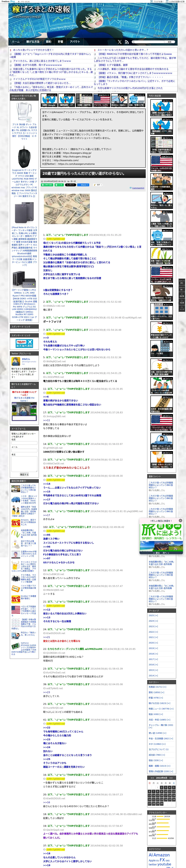The height and width of the screenshot is (868, 186).
Task: Select day 30 in the April 2014 calendar
Action: 161,804
